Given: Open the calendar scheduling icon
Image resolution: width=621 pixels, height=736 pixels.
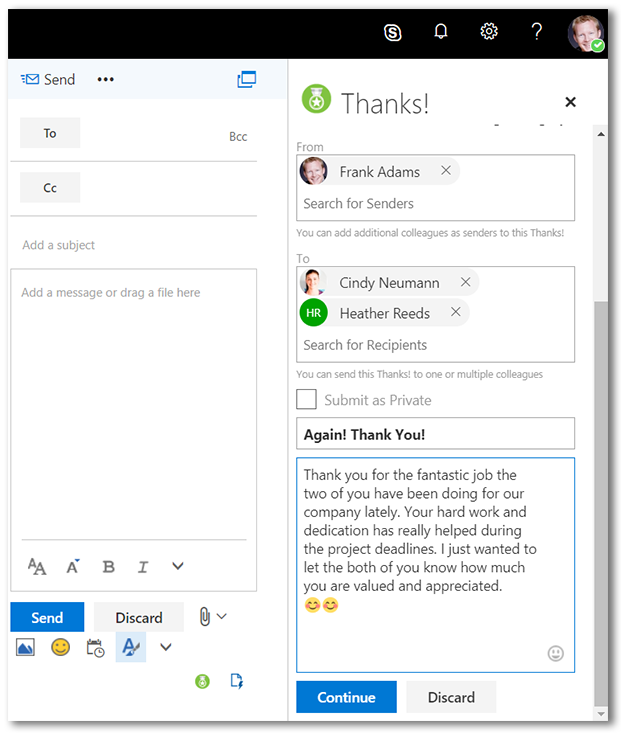Looking at the screenshot, I should click(x=95, y=648).
